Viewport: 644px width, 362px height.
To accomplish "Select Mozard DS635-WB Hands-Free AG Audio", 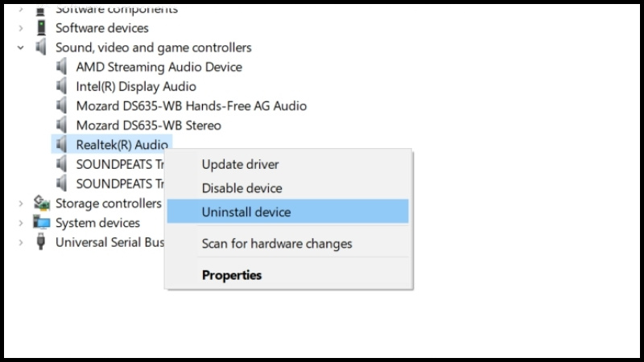I will point(192,106).
